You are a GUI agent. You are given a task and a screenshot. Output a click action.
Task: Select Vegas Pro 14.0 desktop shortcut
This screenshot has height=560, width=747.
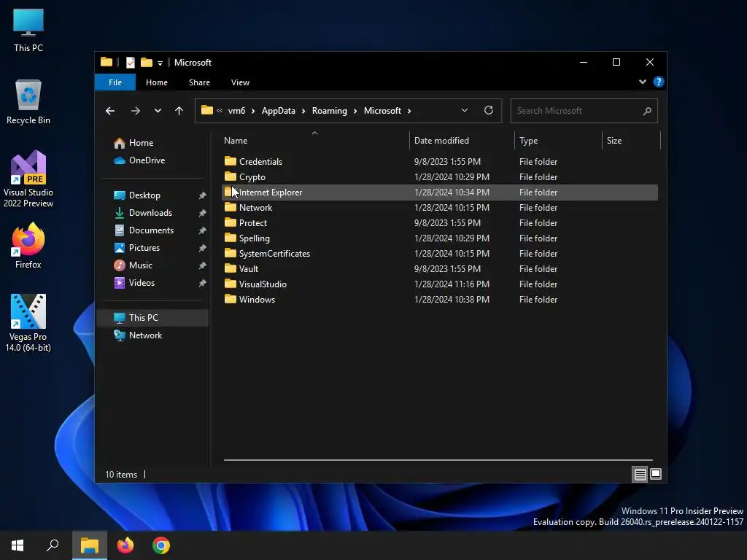coord(28,323)
